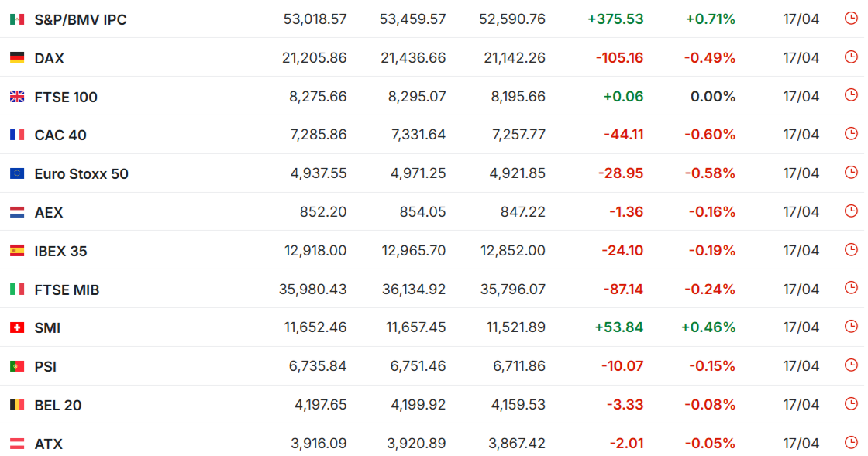The width and height of the screenshot is (868, 456).
Task: Click the clock icon in the SMI row
Action: (x=851, y=327)
